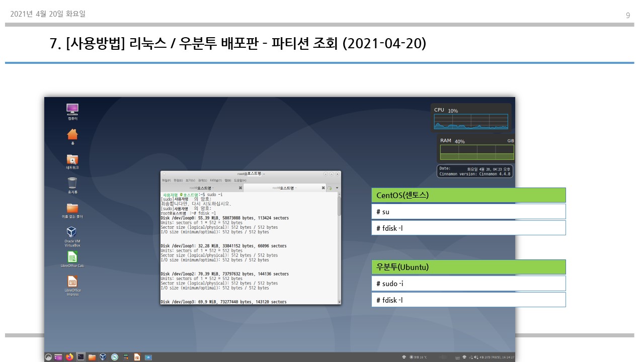Click '# fdisk -l' under CentOS header
644x362 pixels.
pyautogui.click(x=468, y=228)
